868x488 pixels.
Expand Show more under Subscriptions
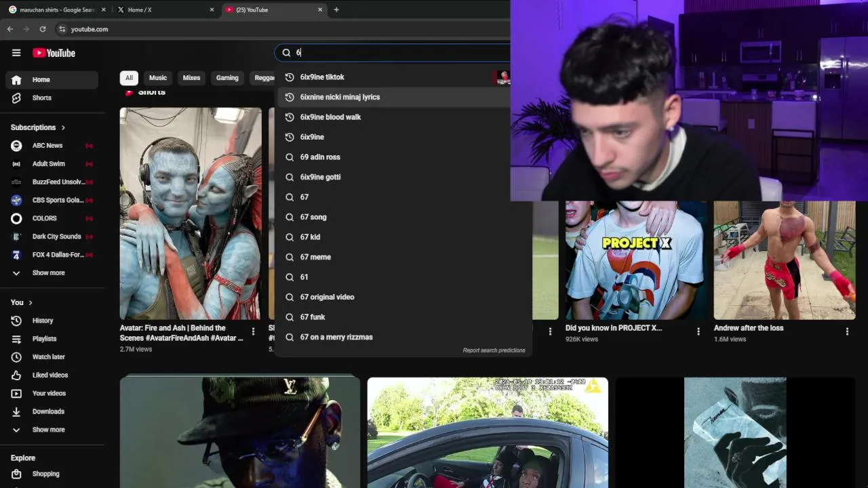pos(52,272)
